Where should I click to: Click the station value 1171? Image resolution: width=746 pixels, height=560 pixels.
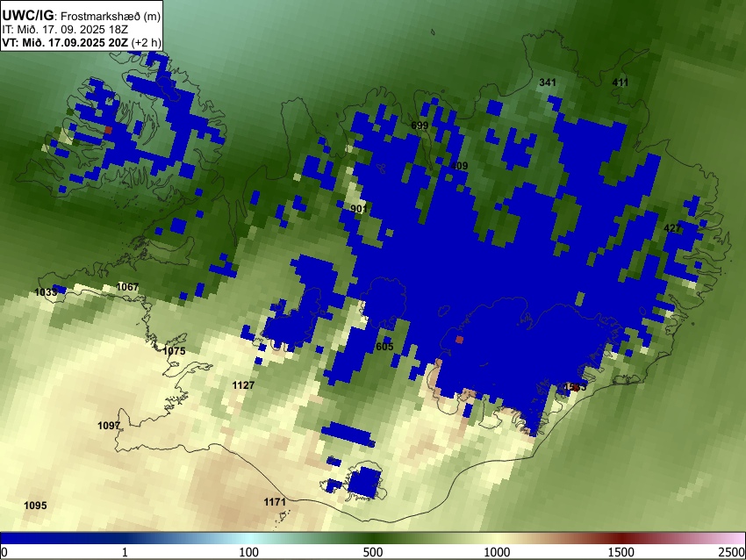[x=275, y=502]
